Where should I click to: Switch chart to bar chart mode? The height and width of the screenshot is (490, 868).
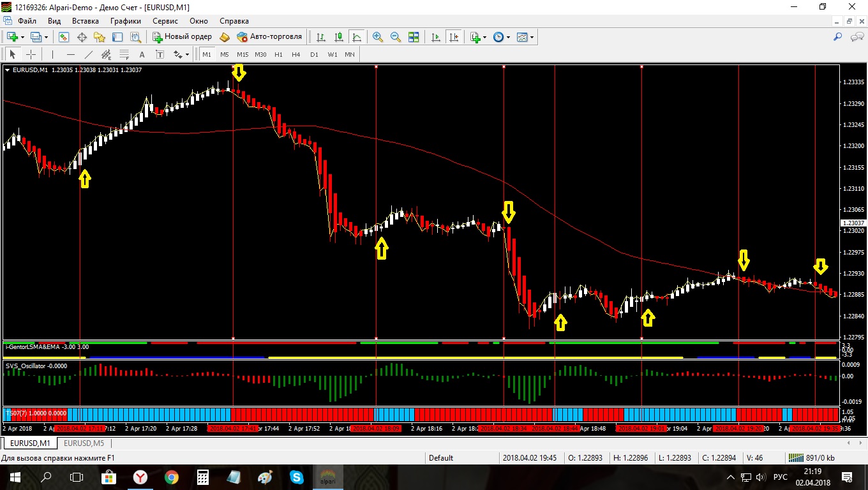pyautogui.click(x=321, y=37)
